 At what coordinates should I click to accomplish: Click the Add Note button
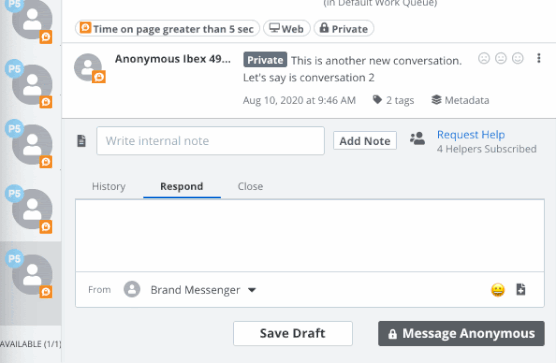(x=365, y=141)
